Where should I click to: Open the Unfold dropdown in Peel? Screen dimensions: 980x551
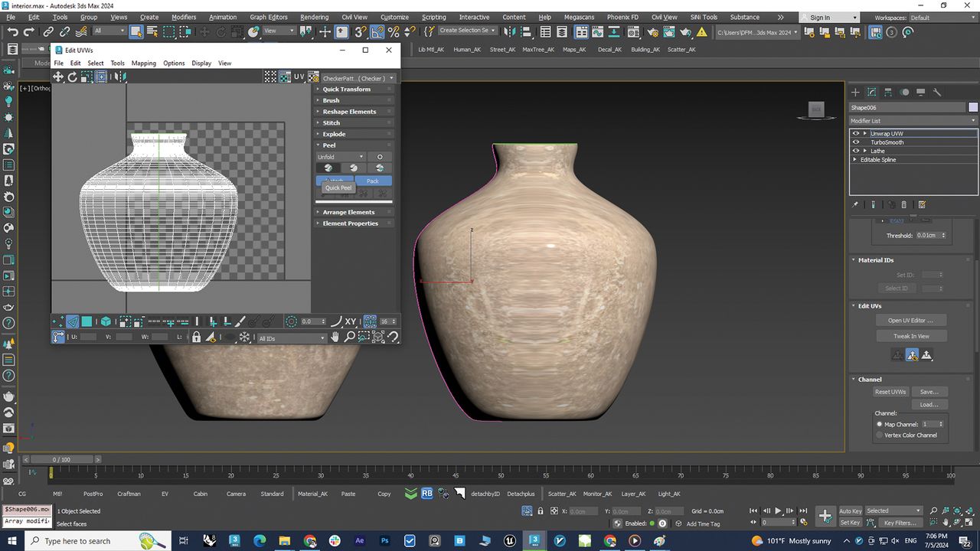click(x=341, y=157)
